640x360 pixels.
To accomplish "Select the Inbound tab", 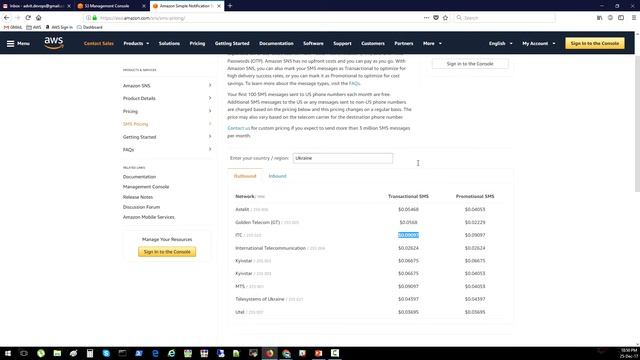I will [x=278, y=176].
